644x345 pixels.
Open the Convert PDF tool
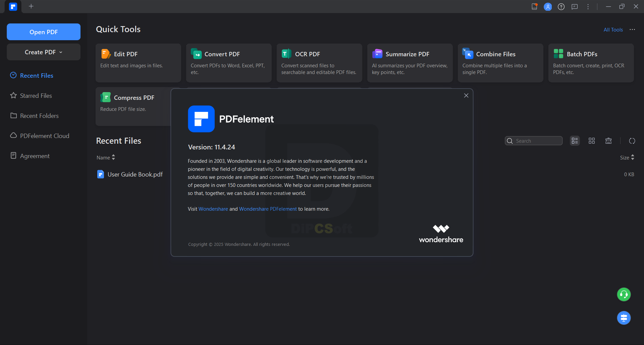click(x=229, y=63)
